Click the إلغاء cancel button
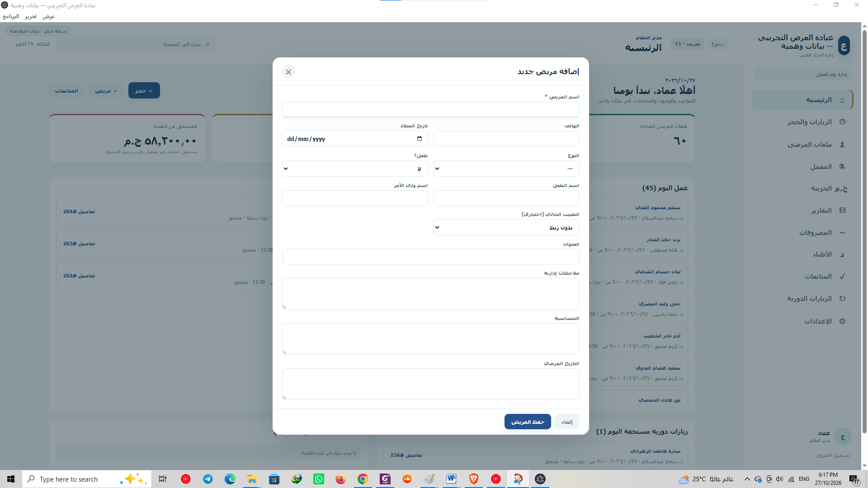This screenshot has width=868, height=488. (x=567, y=422)
